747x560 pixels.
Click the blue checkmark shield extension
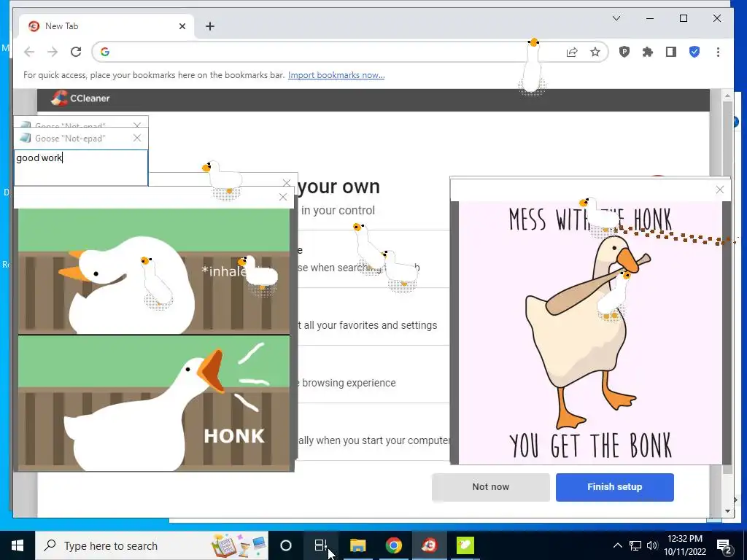(x=694, y=52)
